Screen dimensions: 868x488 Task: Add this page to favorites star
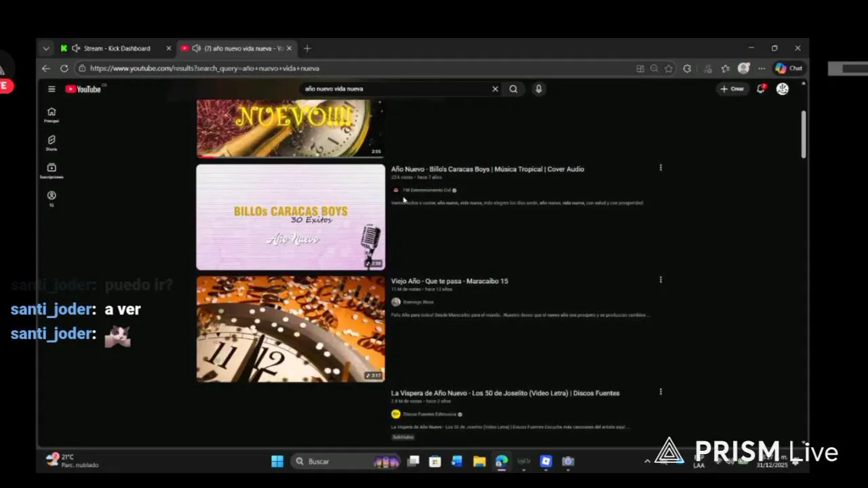[x=669, y=68]
